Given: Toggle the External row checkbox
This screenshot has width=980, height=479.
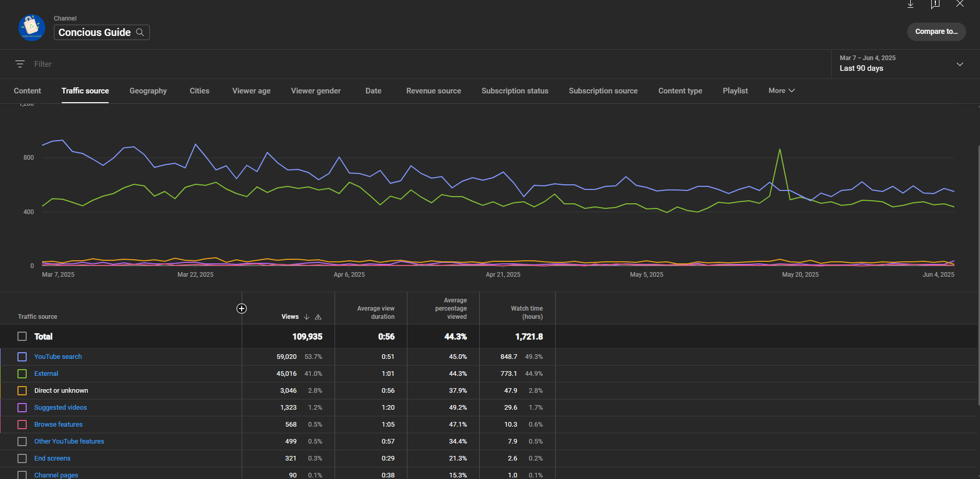Looking at the screenshot, I should (22, 374).
